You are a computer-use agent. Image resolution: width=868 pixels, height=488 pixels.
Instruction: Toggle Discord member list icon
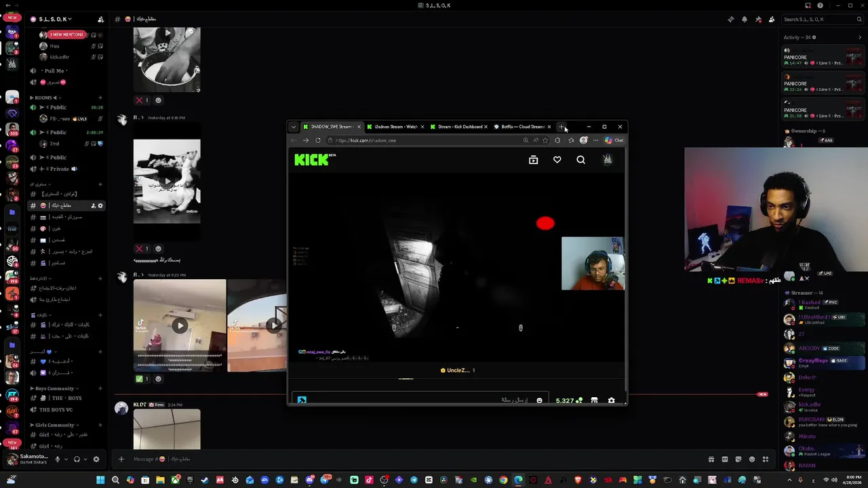pyautogui.click(x=771, y=19)
